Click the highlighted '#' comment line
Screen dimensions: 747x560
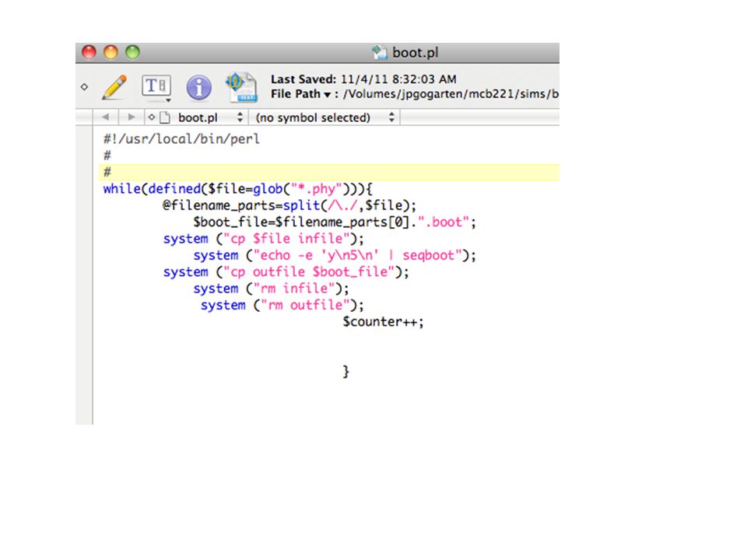coord(328,172)
